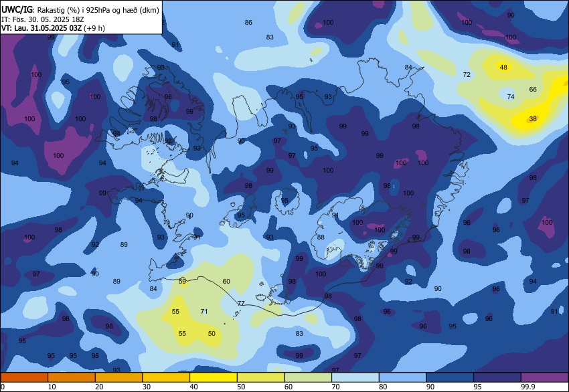The width and height of the screenshot is (569, 392).
Task: Click the orange 10–20 legend swatch
Action: click(72, 377)
